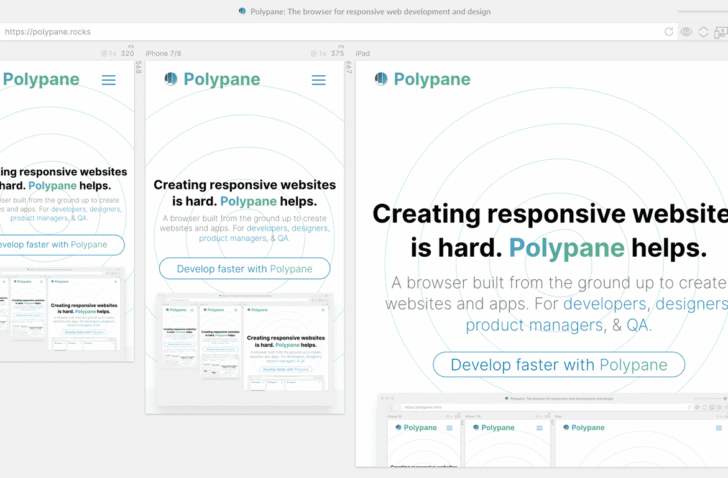Open 'QA' link in 320 pane
This screenshot has height=478, width=728.
82,218
